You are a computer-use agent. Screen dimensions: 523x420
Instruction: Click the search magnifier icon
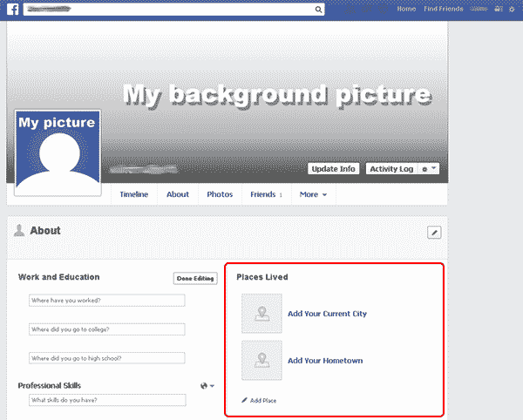click(318, 10)
